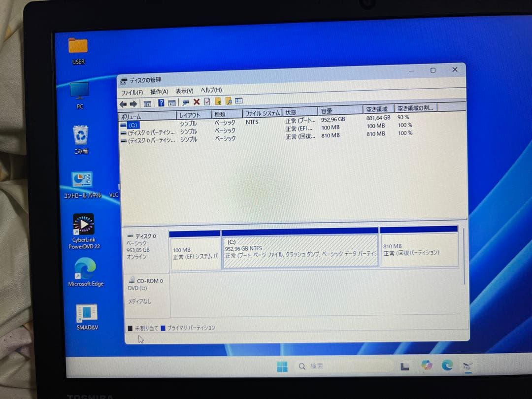Viewport: 532px width, 399px height.
Task: Open the 表示(V) menu
Action: [x=183, y=91]
